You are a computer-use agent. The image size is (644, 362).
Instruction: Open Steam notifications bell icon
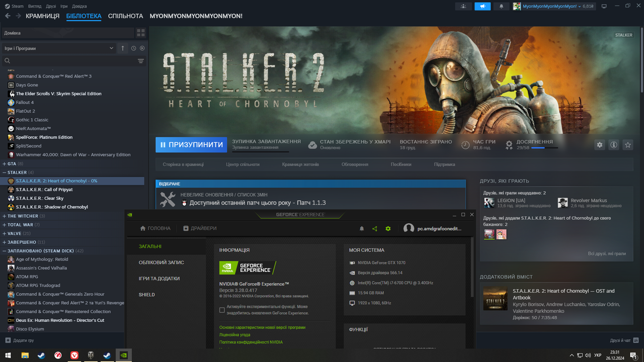tap(501, 6)
